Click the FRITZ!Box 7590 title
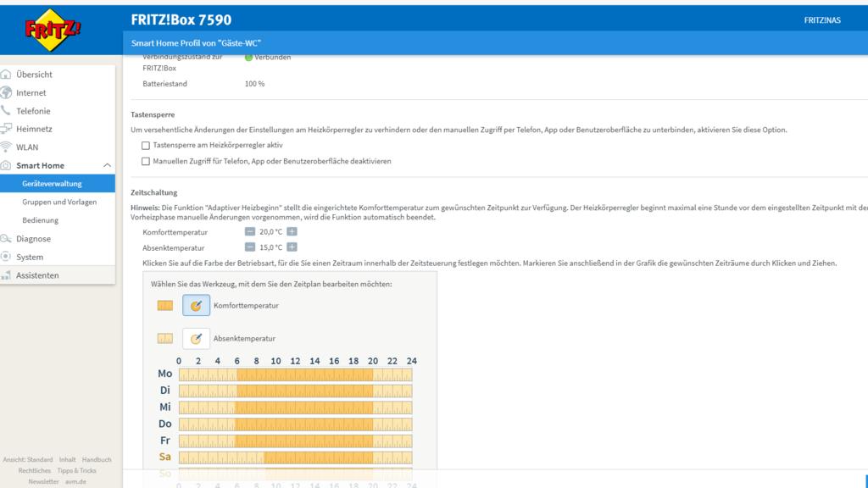 point(181,20)
